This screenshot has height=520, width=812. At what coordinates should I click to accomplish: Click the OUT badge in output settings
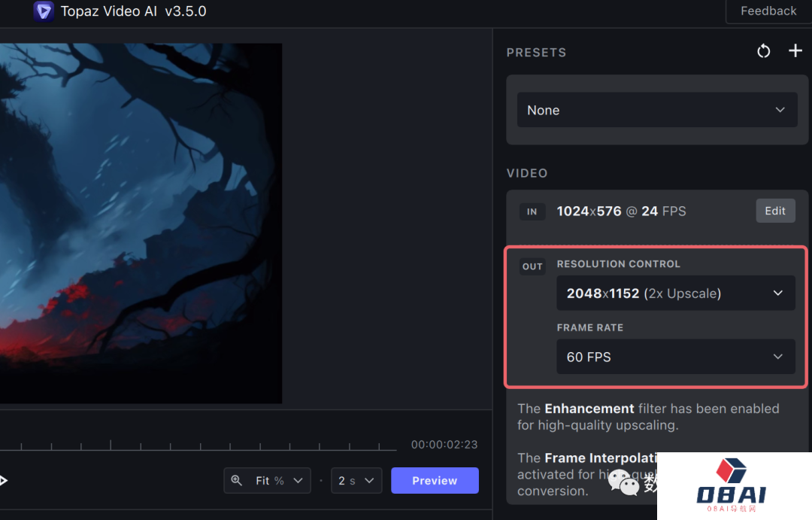coord(532,266)
